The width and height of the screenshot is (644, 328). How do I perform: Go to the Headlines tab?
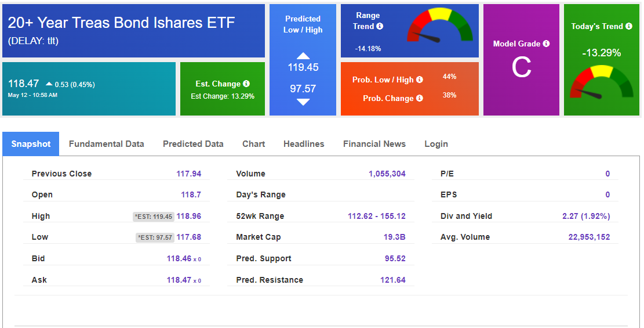[304, 144]
